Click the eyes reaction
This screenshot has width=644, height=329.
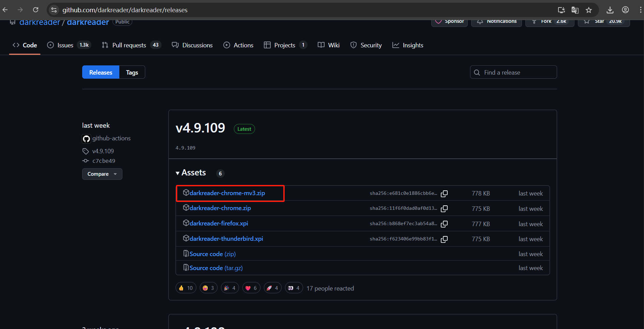coord(294,288)
